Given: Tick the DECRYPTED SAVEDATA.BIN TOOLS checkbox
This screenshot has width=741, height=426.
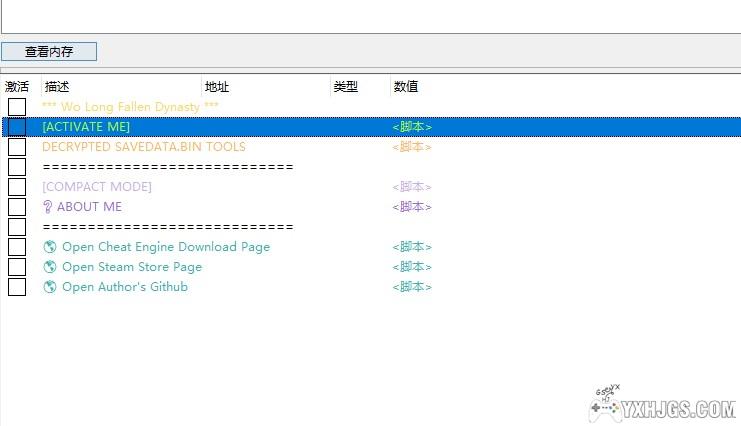Looking at the screenshot, I should pyautogui.click(x=17, y=147).
